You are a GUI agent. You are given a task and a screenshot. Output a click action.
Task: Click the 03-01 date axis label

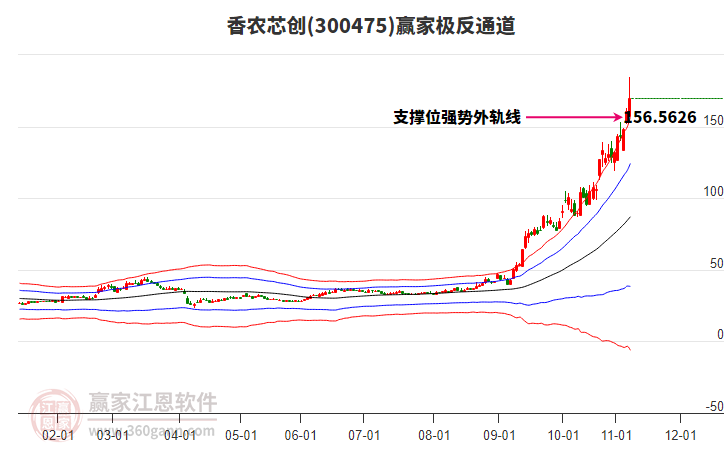113,435
